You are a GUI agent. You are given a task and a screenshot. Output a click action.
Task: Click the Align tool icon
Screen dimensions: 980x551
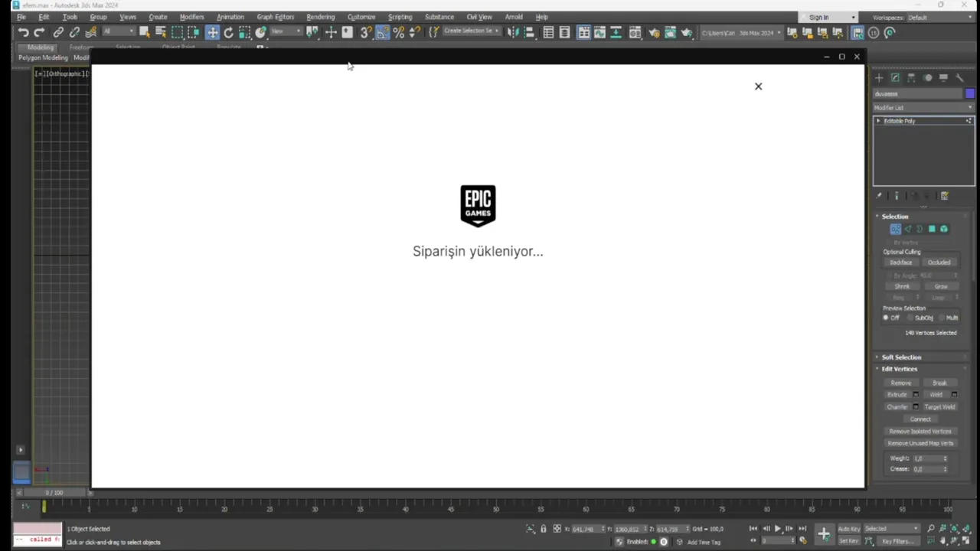[529, 32]
